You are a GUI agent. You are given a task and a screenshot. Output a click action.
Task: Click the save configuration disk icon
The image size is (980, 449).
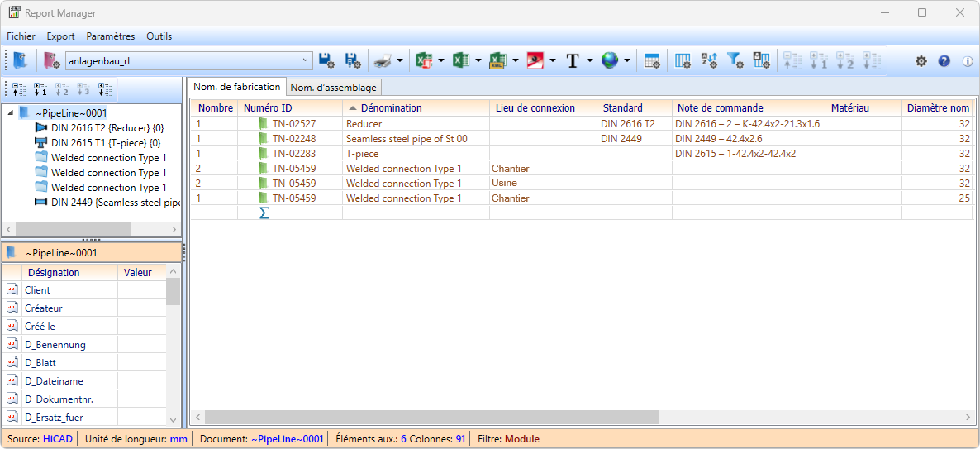pos(326,60)
